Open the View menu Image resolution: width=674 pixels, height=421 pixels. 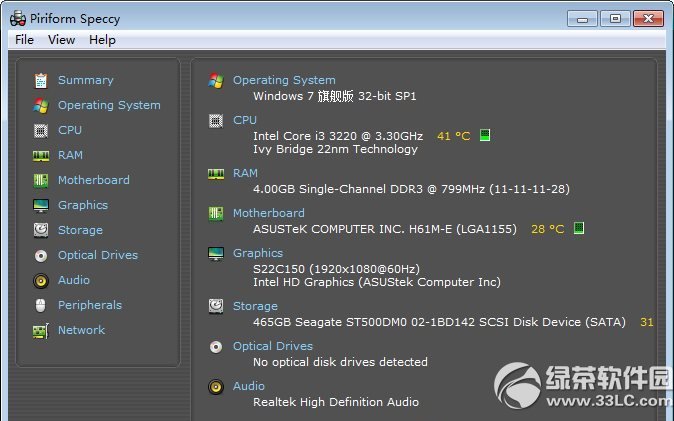pyautogui.click(x=61, y=40)
